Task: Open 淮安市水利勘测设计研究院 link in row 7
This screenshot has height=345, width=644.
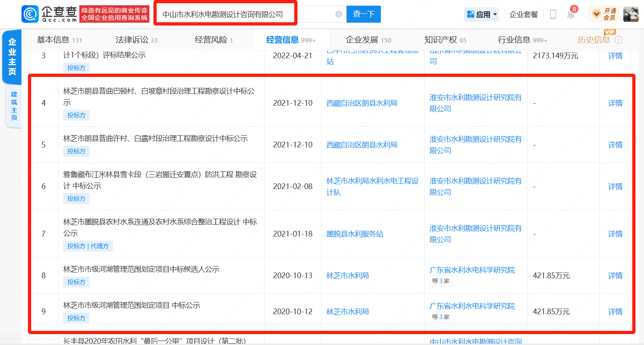Action: coord(475,234)
